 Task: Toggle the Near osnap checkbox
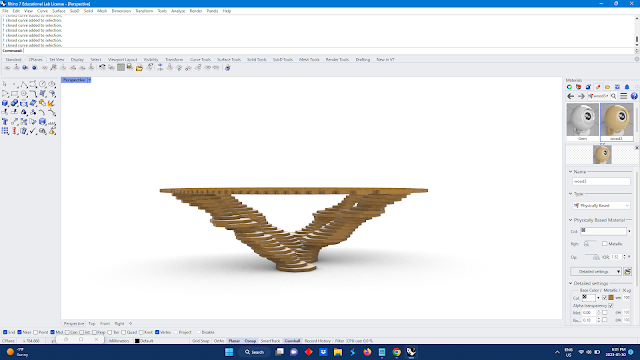point(20,332)
